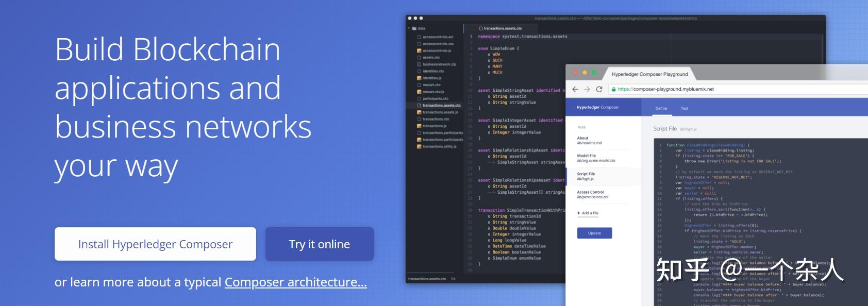Open mozart.cto in the file tree

click(431, 84)
